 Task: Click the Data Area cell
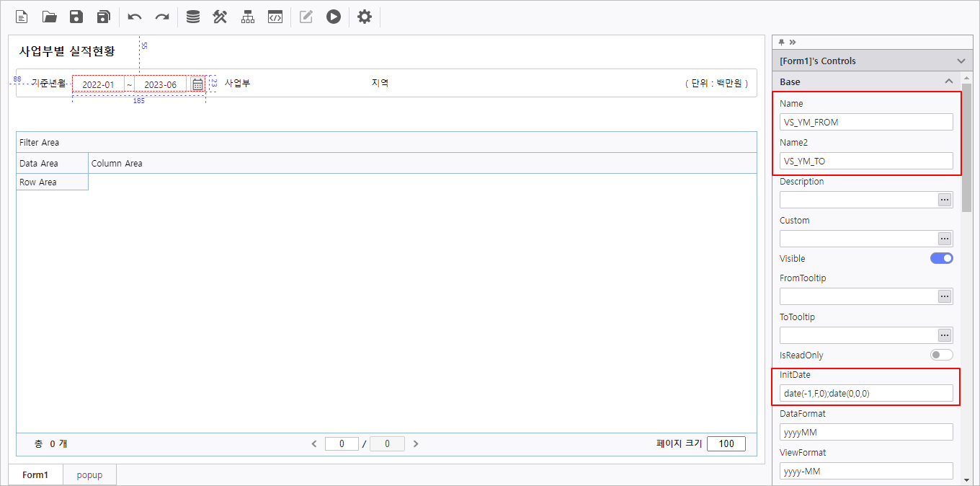(52, 164)
